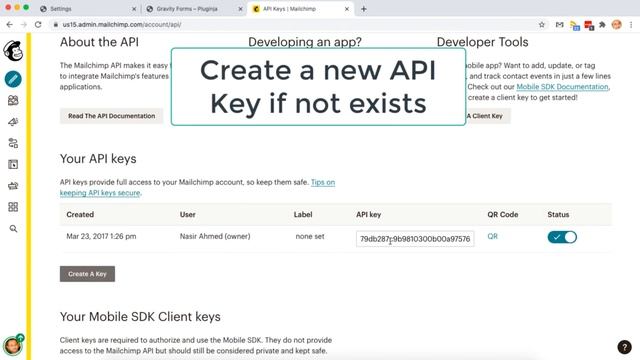Click the 'Status' column header
This screenshot has height=360, width=640.
pos(558,214)
